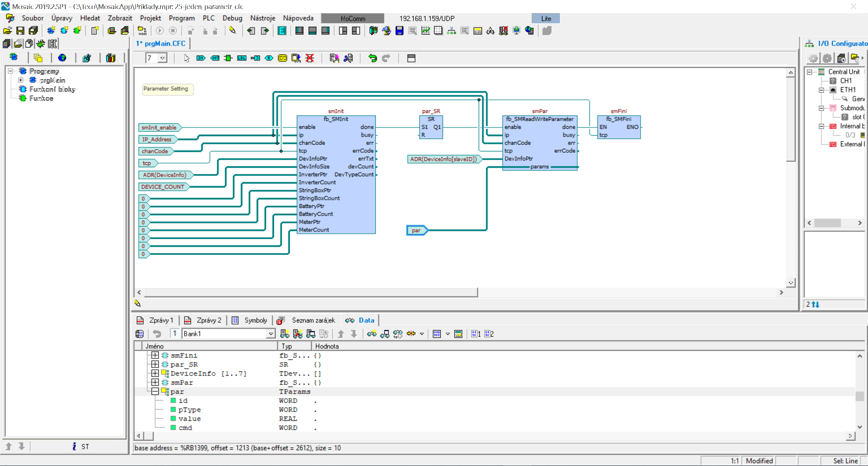The image size is (868, 466).
Task: Click the find binoculars icon in CFC toolbar
Action: coord(348,58)
